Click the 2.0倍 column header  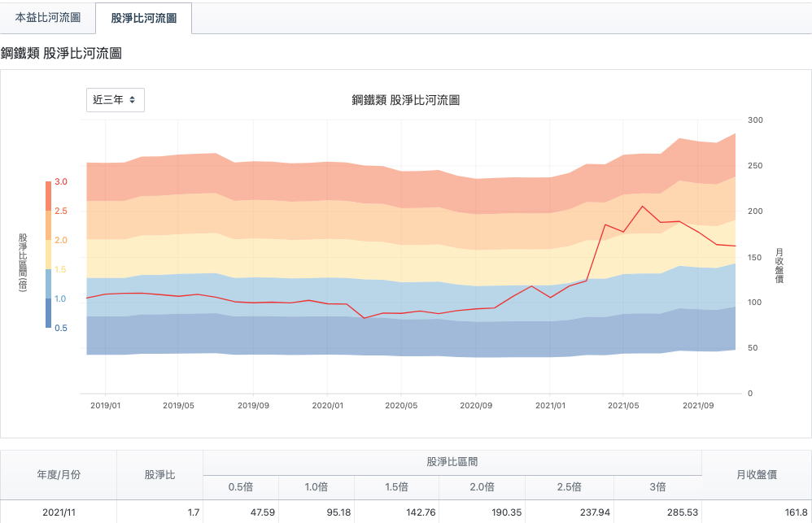click(482, 487)
